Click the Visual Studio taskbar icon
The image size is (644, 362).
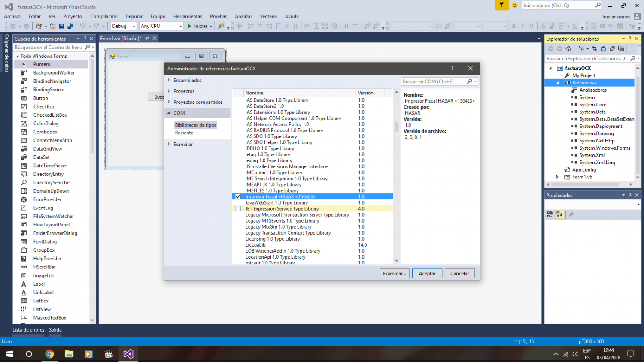128,354
